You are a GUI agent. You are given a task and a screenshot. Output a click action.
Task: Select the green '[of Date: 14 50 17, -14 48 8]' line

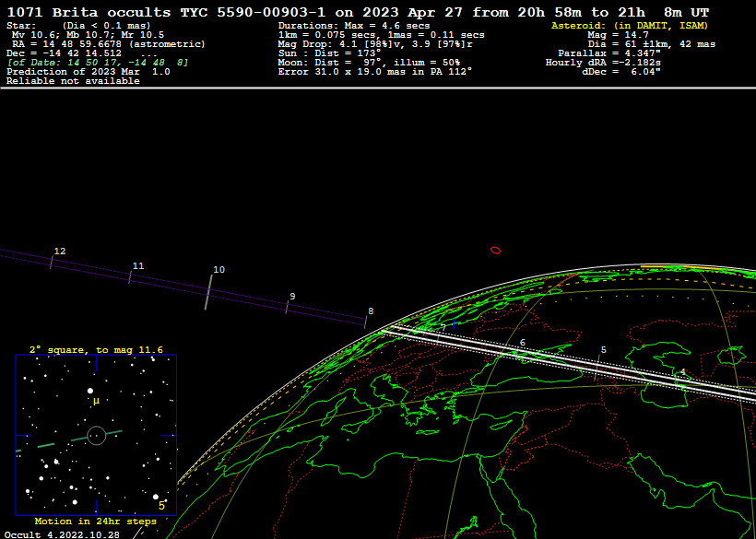click(x=98, y=63)
